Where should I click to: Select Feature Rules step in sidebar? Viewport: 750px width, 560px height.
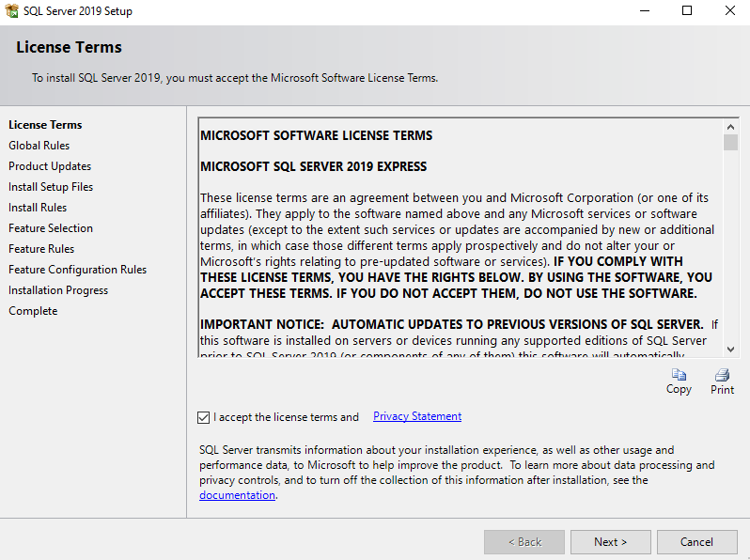(41, 249)
